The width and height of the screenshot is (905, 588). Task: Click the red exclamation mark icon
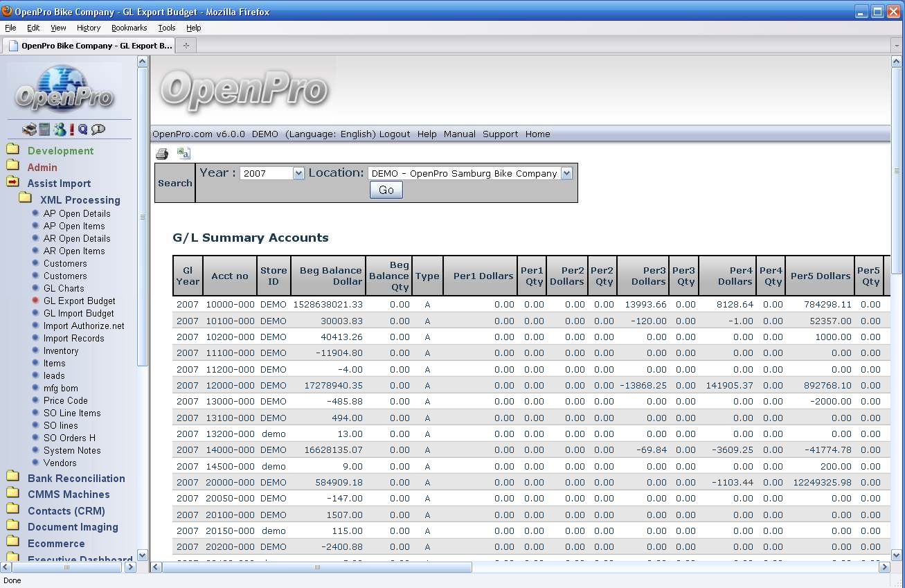[72, 130]
